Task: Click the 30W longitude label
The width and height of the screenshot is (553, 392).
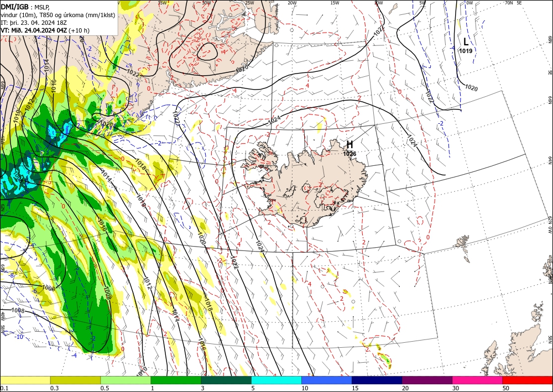Action: pos(206,3)
